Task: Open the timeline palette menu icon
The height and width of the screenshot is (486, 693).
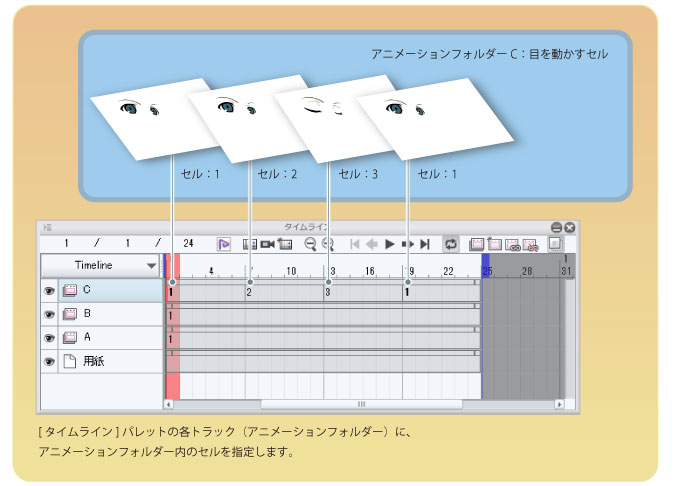Action: tap(47, 228)
